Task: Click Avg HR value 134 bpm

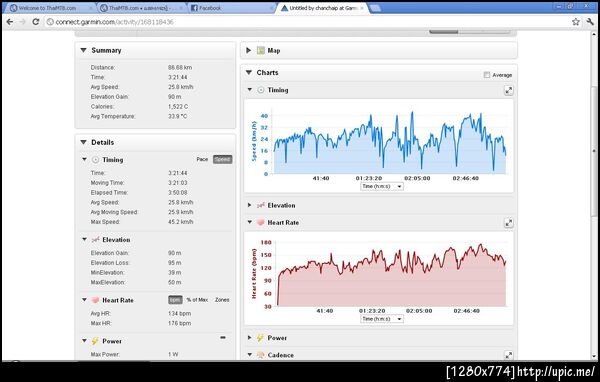Action: (x=179, y=313)
